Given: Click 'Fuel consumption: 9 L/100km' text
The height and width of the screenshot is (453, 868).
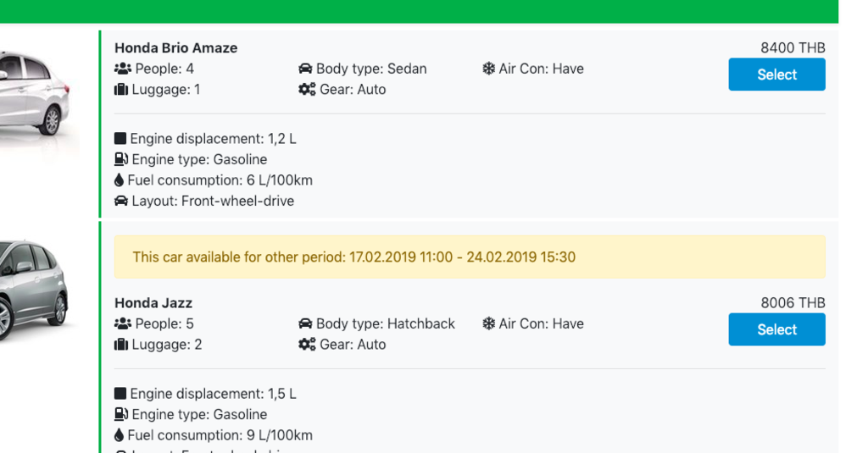Looking at the screenshot, I should (220, 434).
